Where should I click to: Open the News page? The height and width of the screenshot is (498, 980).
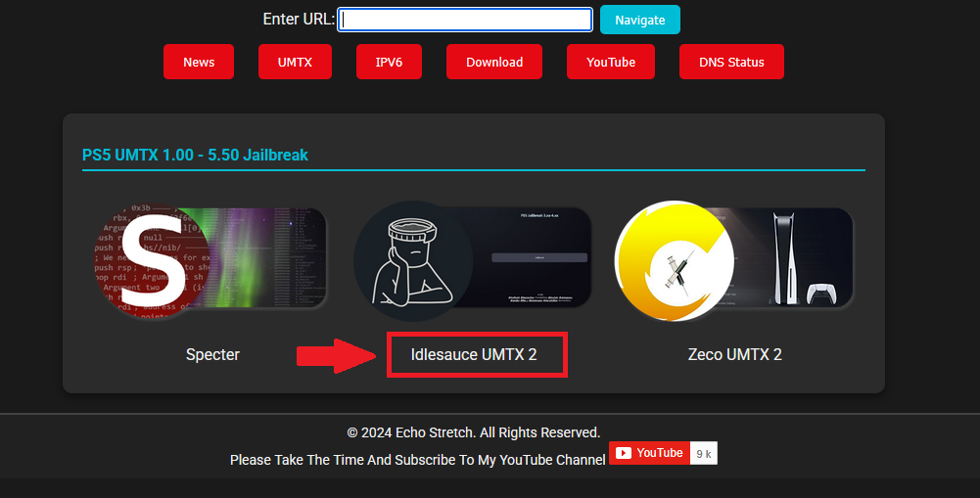coord(199,62)
